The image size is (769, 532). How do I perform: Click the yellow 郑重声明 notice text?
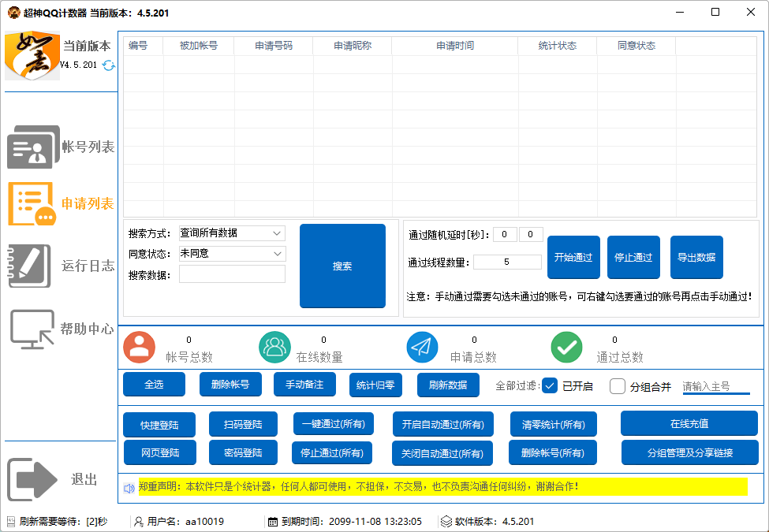442,487
